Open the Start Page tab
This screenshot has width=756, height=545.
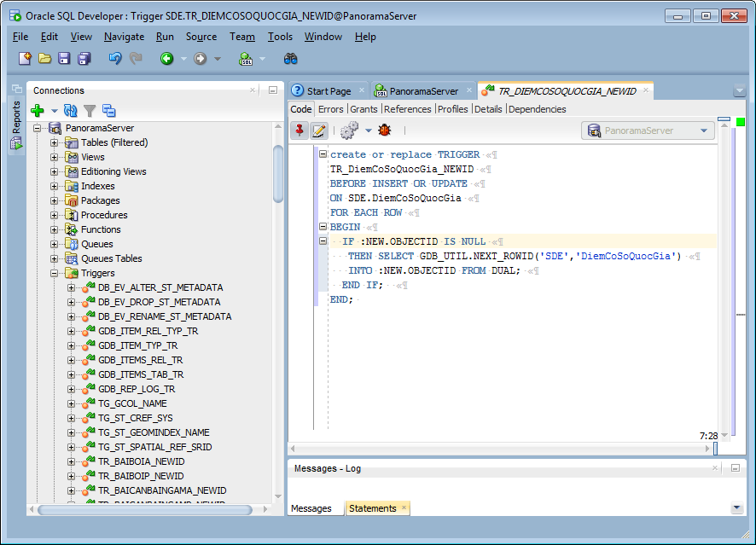point(328,91)
